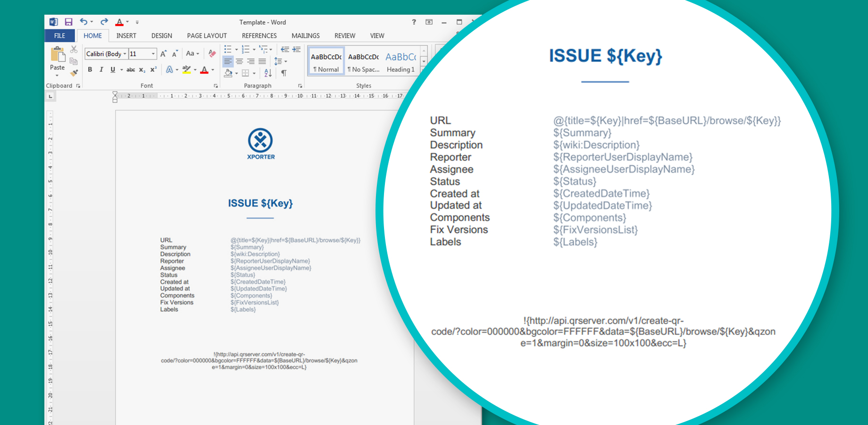
Task: Increase the paragraph indent
Action: (296, 50)
